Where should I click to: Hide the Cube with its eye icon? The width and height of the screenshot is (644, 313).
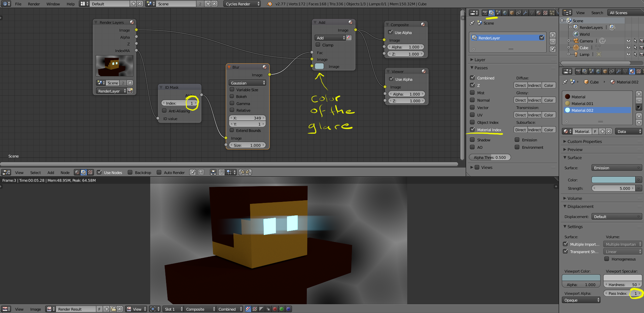[x=628, y=47]
